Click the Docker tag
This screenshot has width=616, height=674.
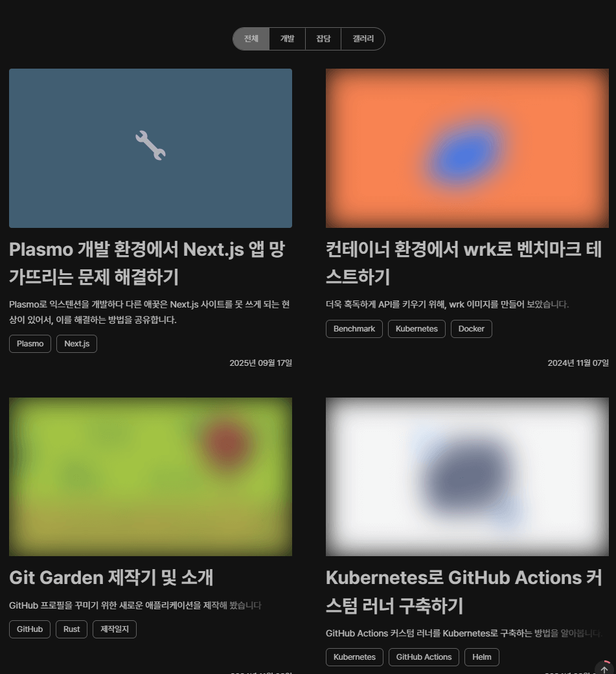471,329
